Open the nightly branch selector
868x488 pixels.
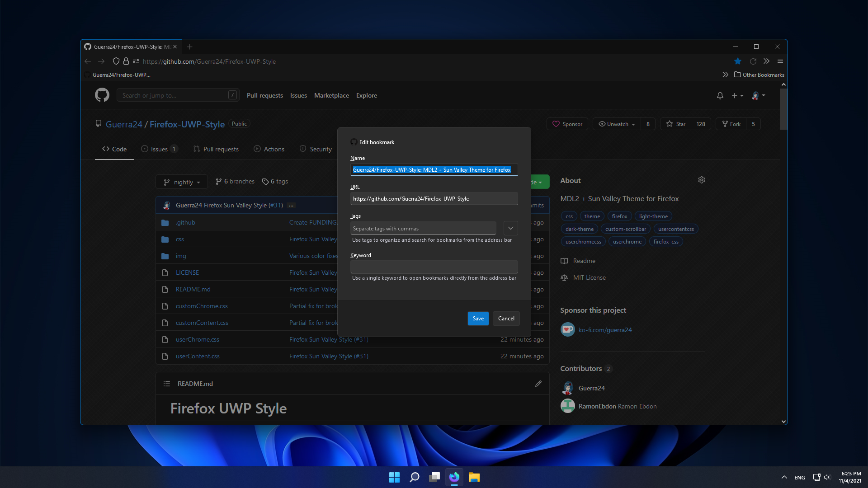click(182, 182)
